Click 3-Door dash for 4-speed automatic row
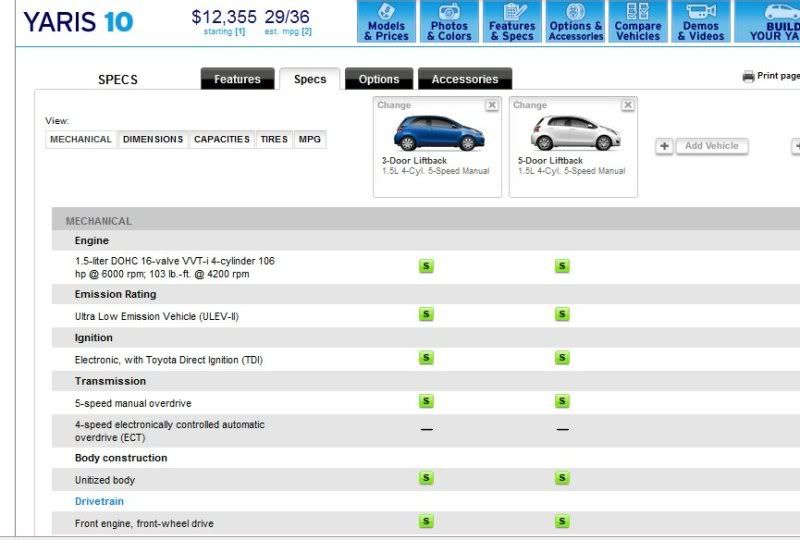The width and height of the screenshot is (800, 540). tap(427, 430)
